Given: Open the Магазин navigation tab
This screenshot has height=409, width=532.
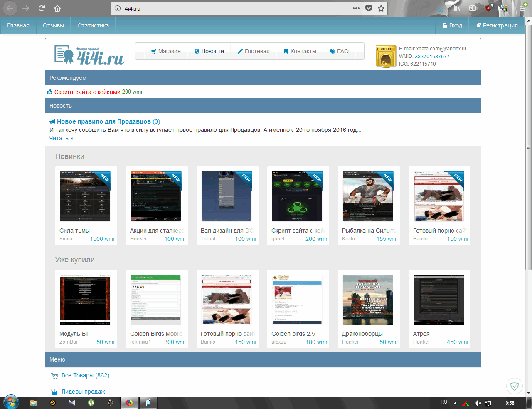Looking at the screenshot, I should (x=165, y=51).
